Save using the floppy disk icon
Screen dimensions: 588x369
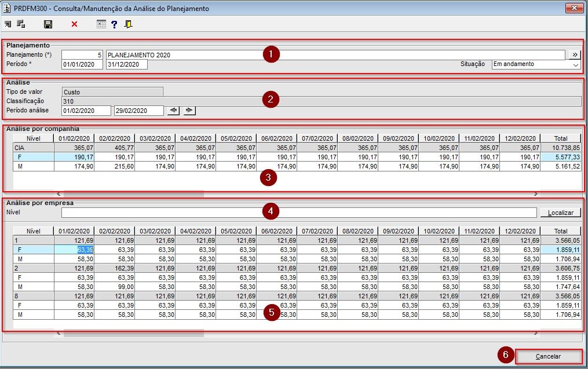pos(48,24)
